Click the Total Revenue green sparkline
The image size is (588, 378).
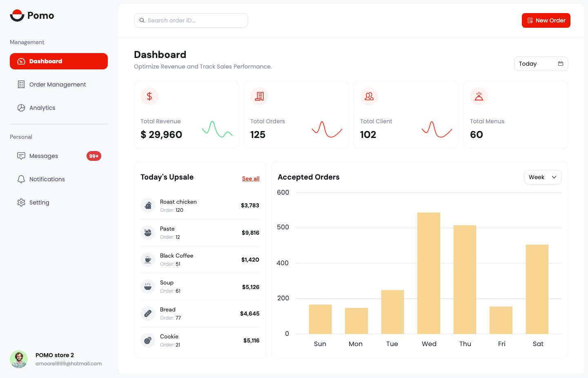[217, 129]
